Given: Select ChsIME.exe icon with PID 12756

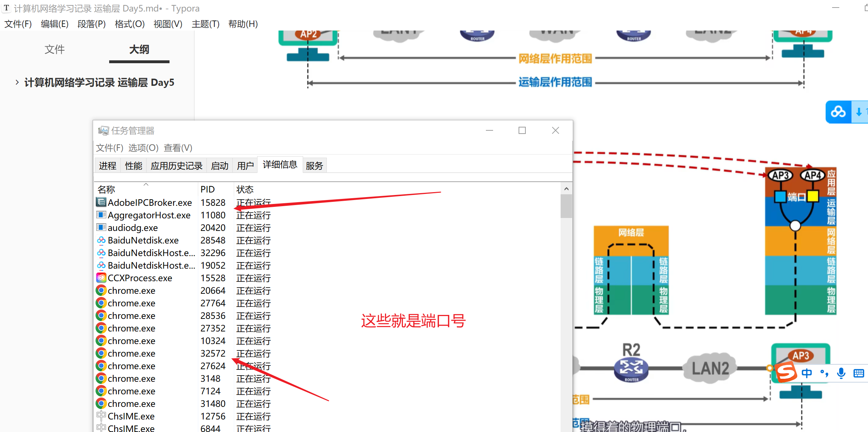Looking at the screenshot, I should click(x=101, y=416).
